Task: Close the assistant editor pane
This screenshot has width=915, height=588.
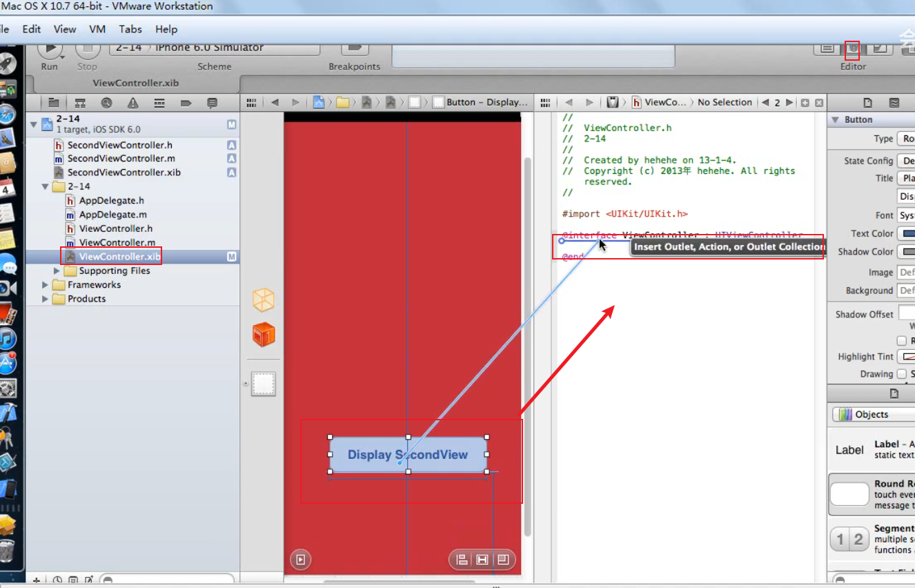Action: coord(819,103)
